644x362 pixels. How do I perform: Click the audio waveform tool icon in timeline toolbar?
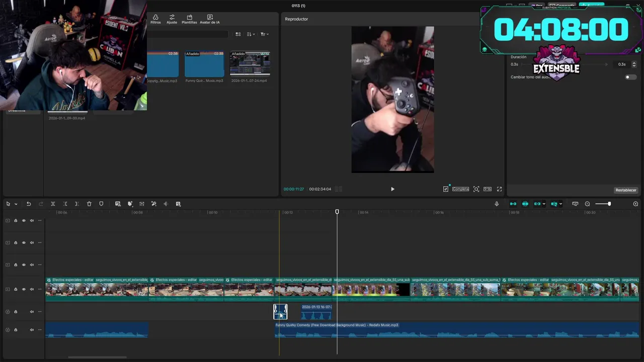click(x=166, y=204)
